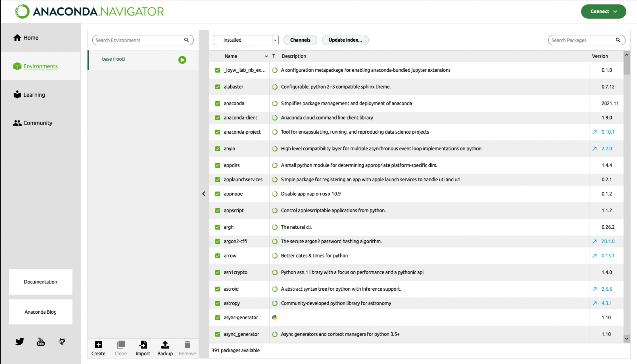The width and height of the screenshot is (637, 364).
Task: Click the Channels button
Action: (300, 40)
